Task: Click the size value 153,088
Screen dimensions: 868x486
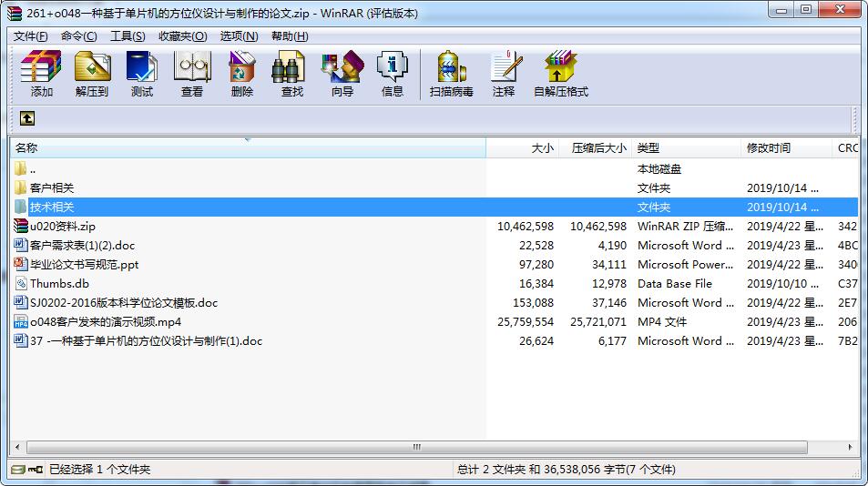Action: [533, 303]
